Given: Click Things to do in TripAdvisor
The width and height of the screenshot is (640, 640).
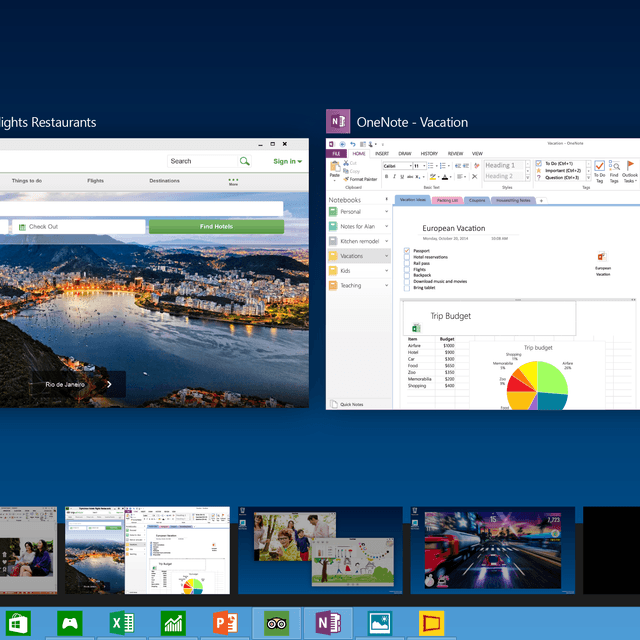Looking at the screenshot, I should click(27, 180).
